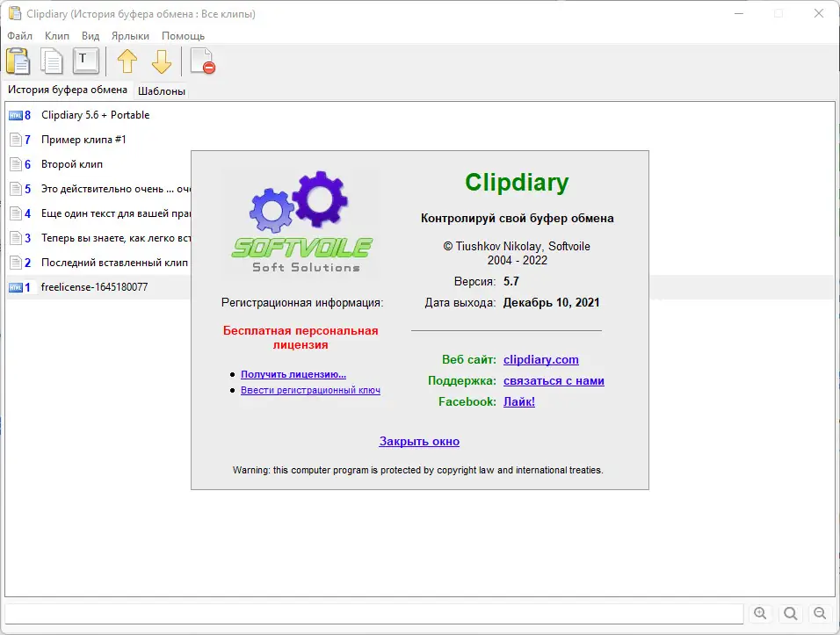Image resolution: width=840 pixels, height=635 pixels.
Task: Open the Ярлыки menu
Action: (130, 36)
